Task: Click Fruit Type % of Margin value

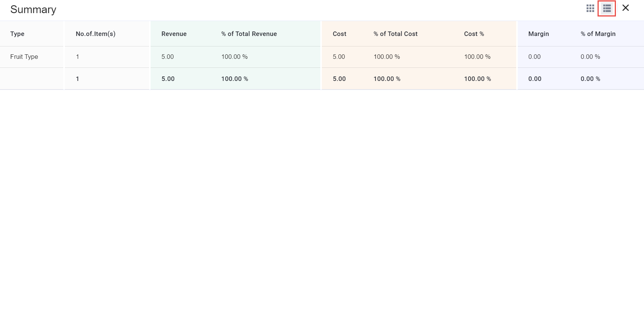Action: 590,57
